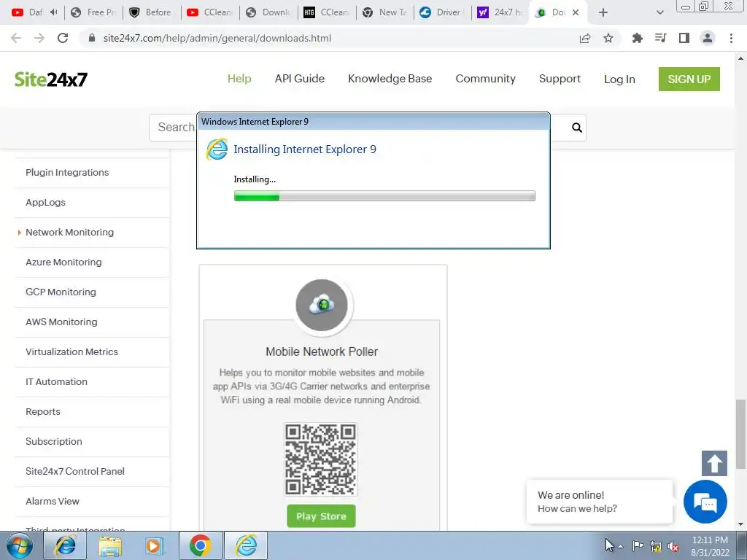747x560 pixels.
Task: Close the active Downloads tab
Action: click(x=576, y=12)
